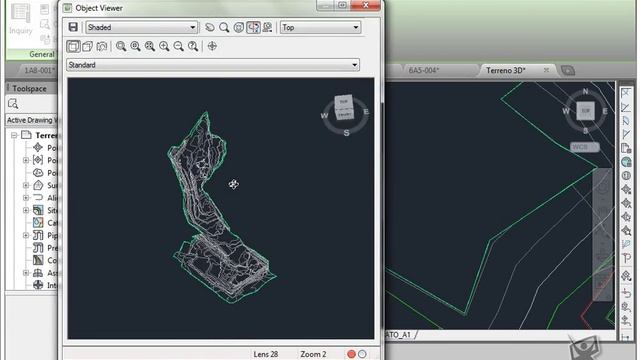
Task: Open the camera settings icon next to Top dropdown
Action: click(x=268, y=27)
